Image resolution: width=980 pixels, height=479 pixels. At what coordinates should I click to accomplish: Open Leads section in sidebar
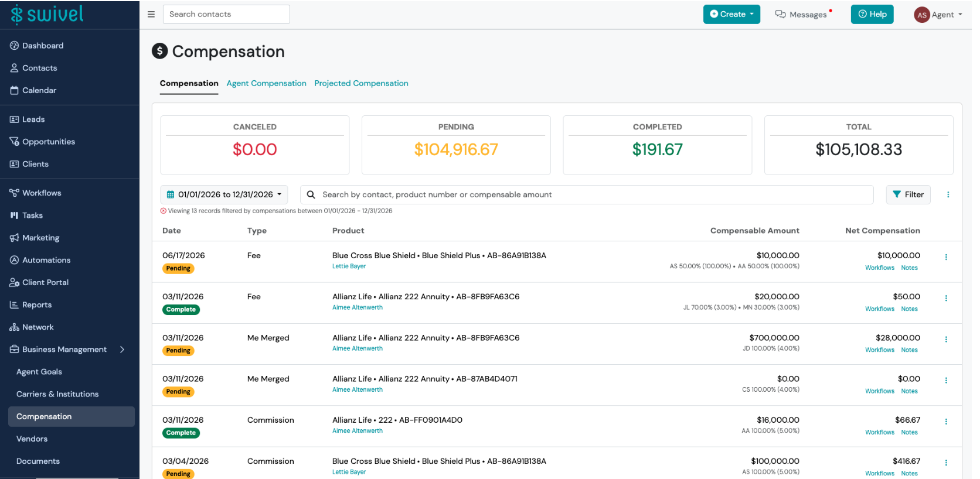[x=27, y=119]
